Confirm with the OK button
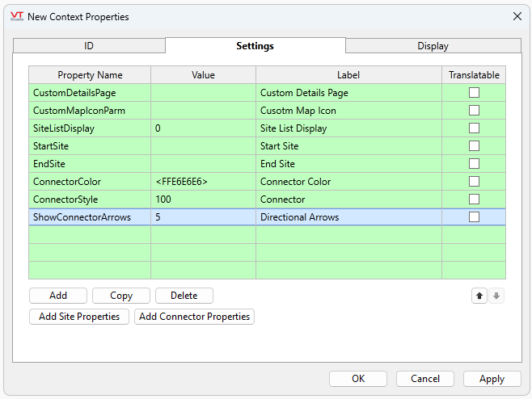 (x=358, y=379)
